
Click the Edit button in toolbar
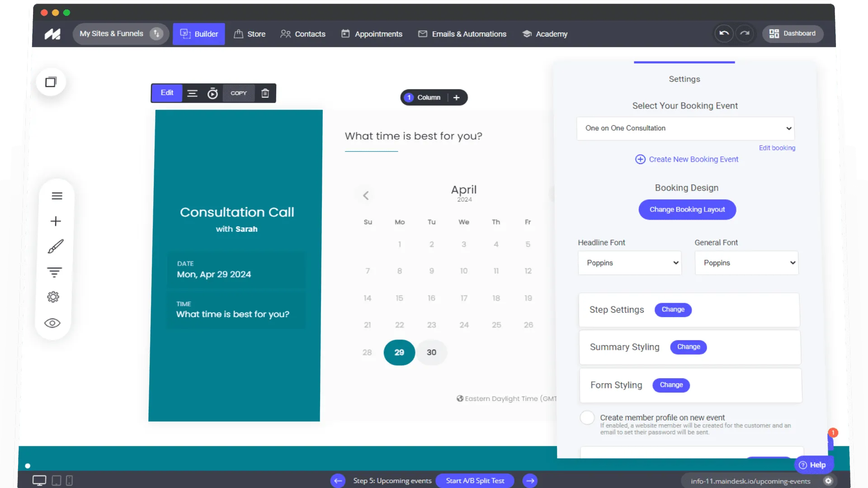tap(167, 93)
